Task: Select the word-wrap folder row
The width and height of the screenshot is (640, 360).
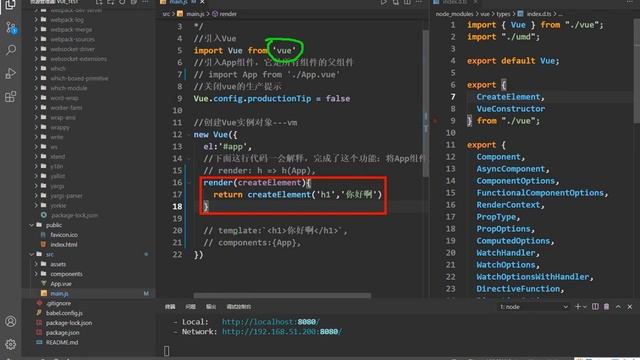Action: [89, 98]
